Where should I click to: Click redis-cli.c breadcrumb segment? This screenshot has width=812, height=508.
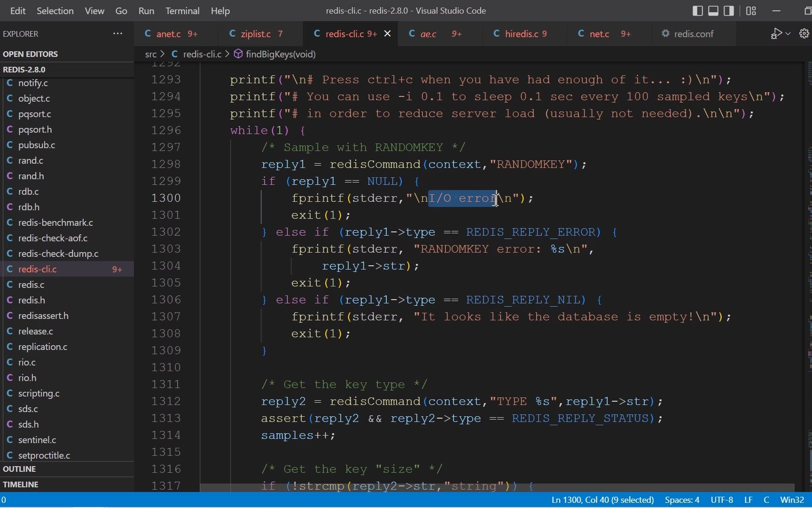point(202,54)
